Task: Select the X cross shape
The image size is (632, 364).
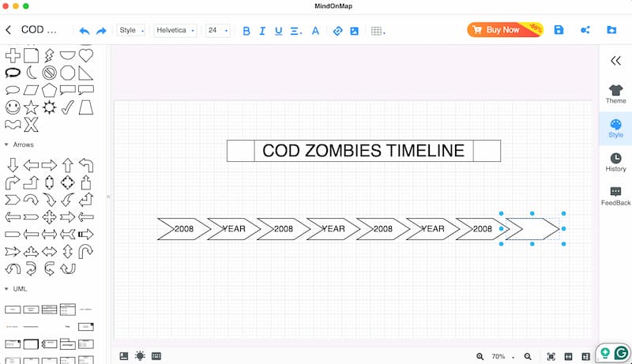Action: pos(31,125)
